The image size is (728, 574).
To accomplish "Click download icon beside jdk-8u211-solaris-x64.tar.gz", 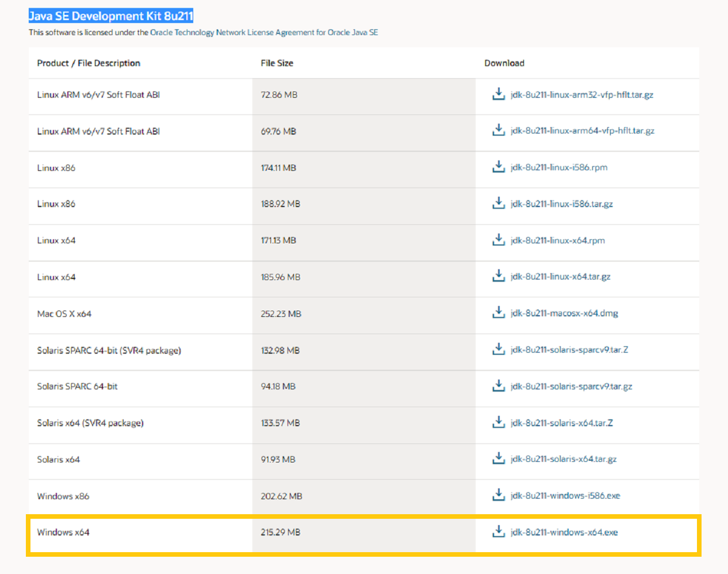I will pyautogui.click(x=499, y=458).
